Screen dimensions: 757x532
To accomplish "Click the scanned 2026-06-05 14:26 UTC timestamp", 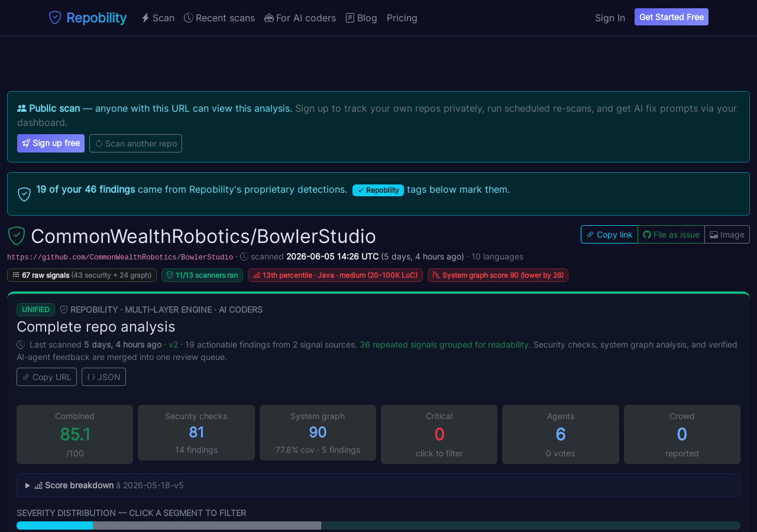I will 332,257.
